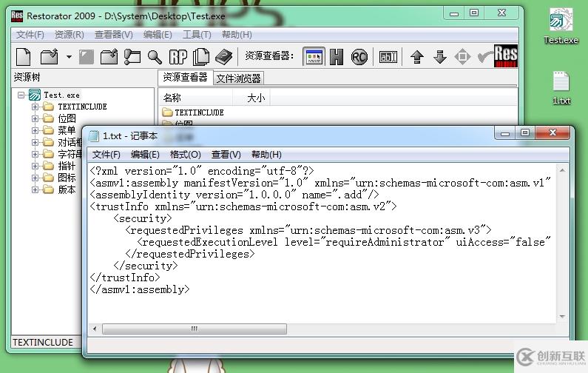Click the 大小 column header

point(251,98)
